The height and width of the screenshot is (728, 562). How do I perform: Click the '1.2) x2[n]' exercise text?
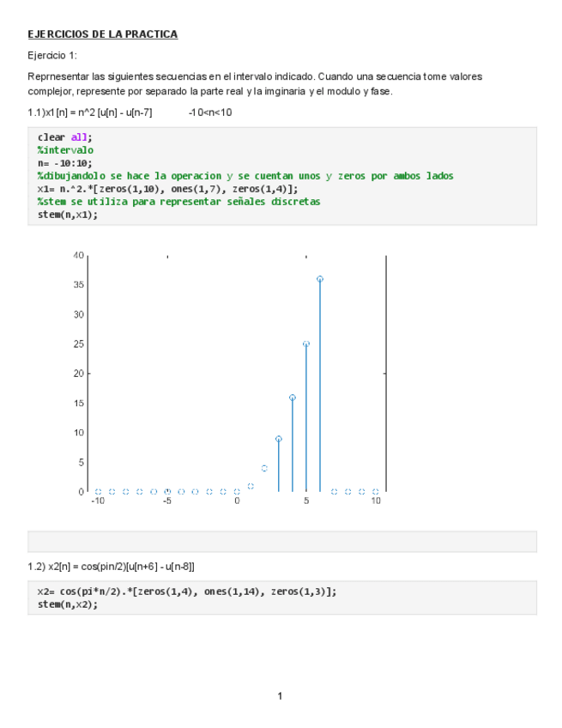click(112, 566)
